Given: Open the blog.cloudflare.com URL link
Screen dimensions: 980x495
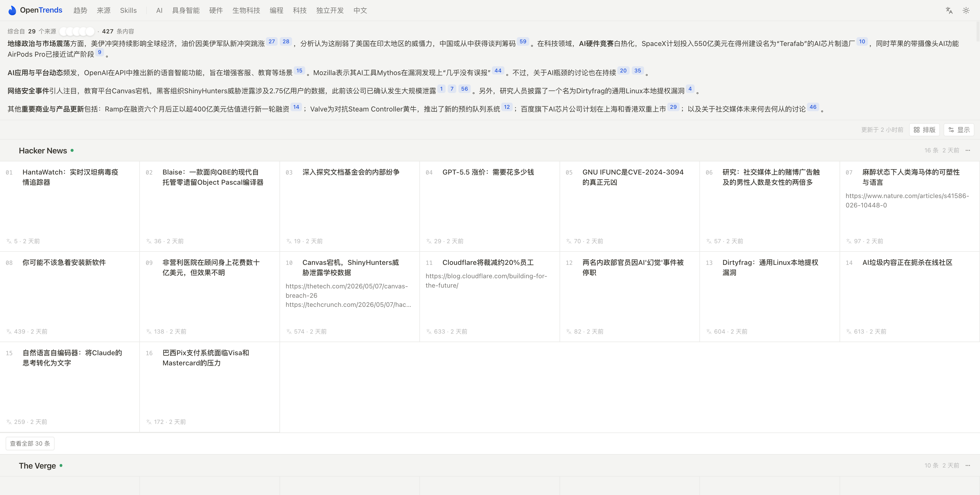Looking at the screenshot, I should (486, 281).
